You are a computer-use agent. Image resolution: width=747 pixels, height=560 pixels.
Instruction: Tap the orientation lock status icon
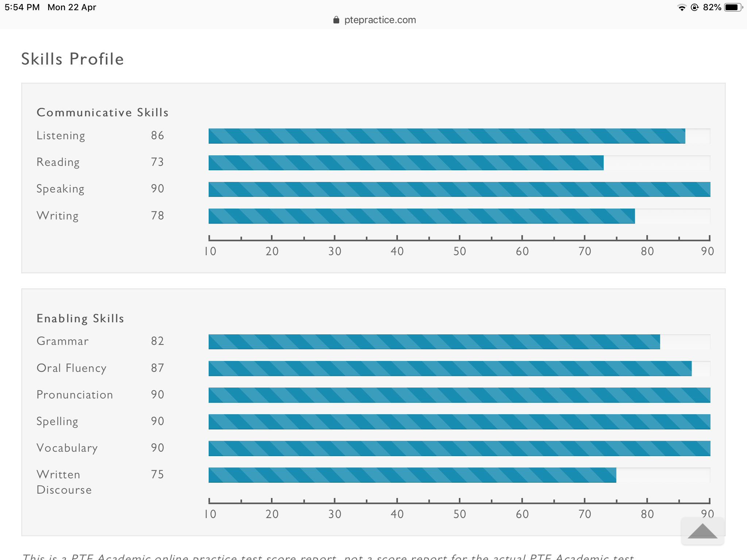694,7
